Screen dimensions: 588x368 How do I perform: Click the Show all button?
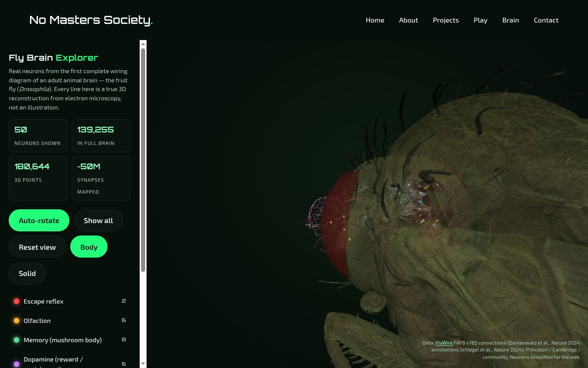[98, 220]
